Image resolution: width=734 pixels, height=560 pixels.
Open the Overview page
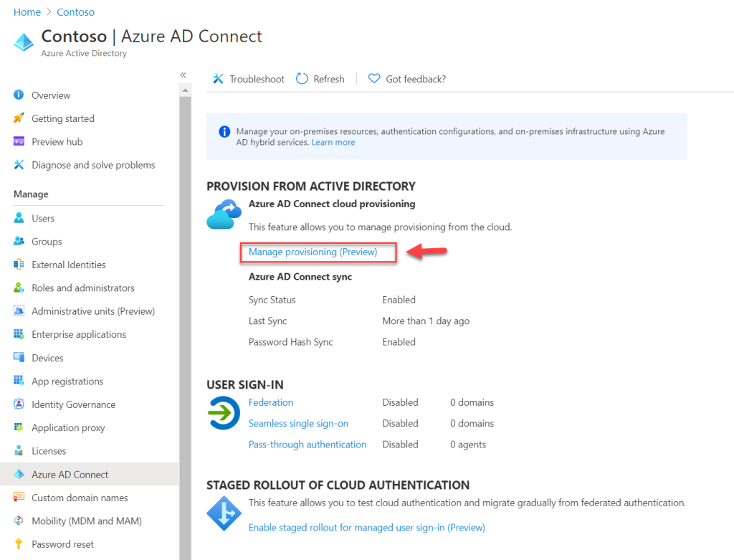51,95
